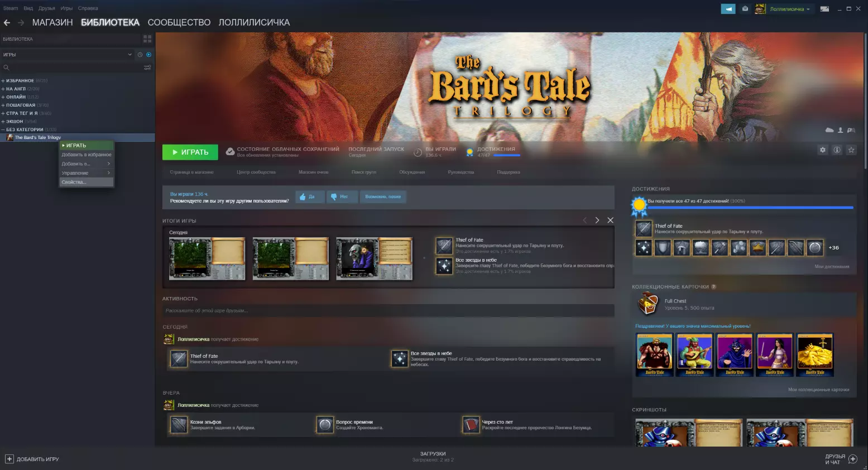
Task: Click the announcements megaphone icon
Action: point(728,9)
